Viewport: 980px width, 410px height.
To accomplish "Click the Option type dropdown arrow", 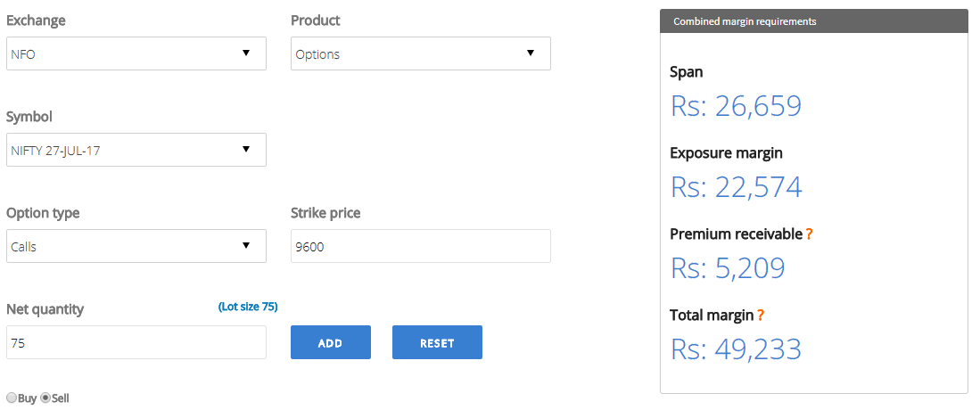I will click(x=245, y=246).
